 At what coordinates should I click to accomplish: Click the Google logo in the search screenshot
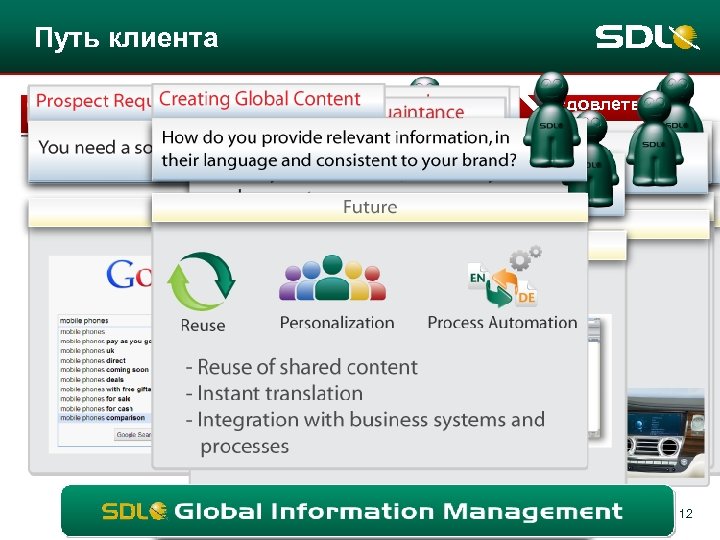[129, 274]
